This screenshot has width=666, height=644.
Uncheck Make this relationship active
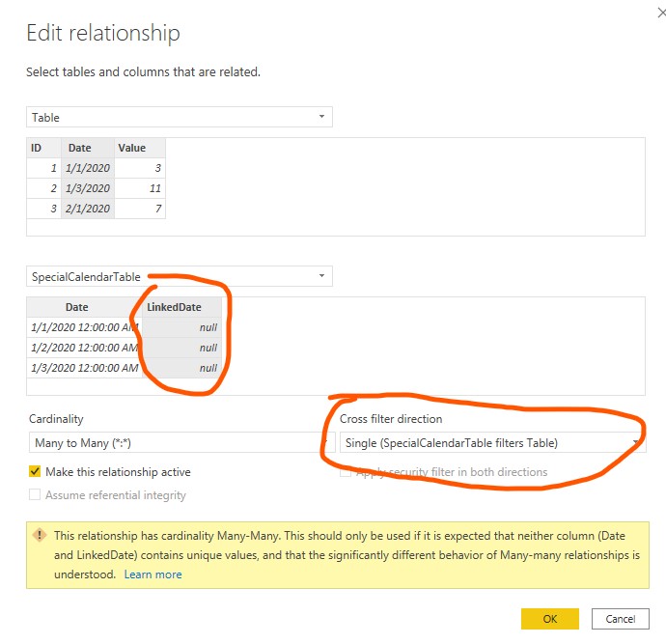tap(35, 471)
